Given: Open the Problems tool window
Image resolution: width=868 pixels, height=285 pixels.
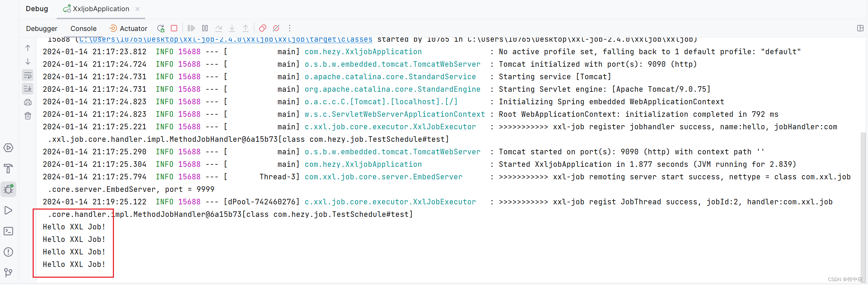Looking at the screenshot, I should 8,252.
